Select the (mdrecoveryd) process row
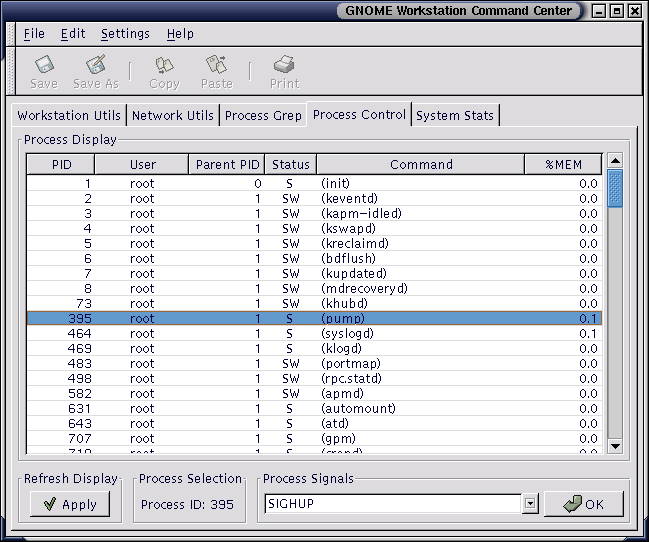The width and height of the screenshot is (649, 542). pos(314,288)
